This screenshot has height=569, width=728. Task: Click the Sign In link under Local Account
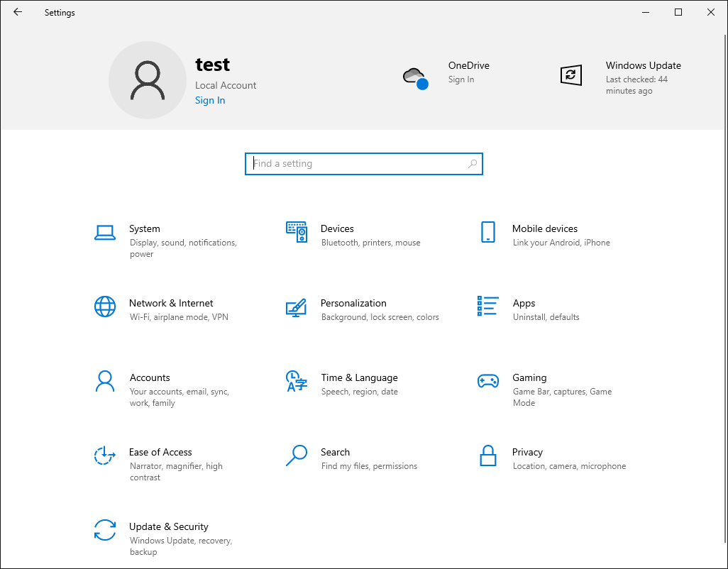(210, 100)
